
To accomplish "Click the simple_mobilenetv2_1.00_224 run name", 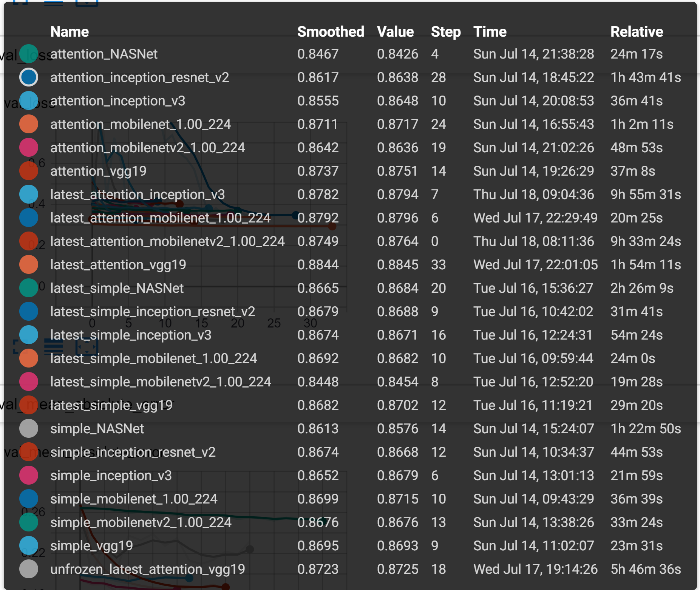I will coord(141,522).
